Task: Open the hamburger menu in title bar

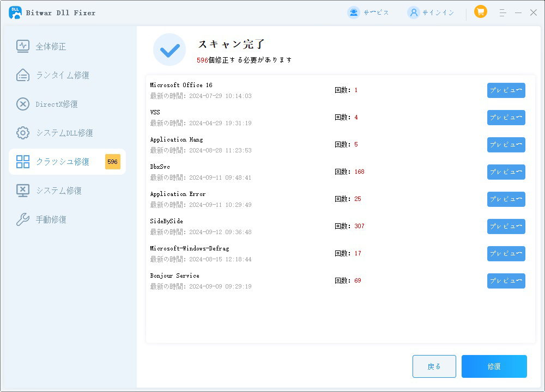Action: tap(502, 12)
